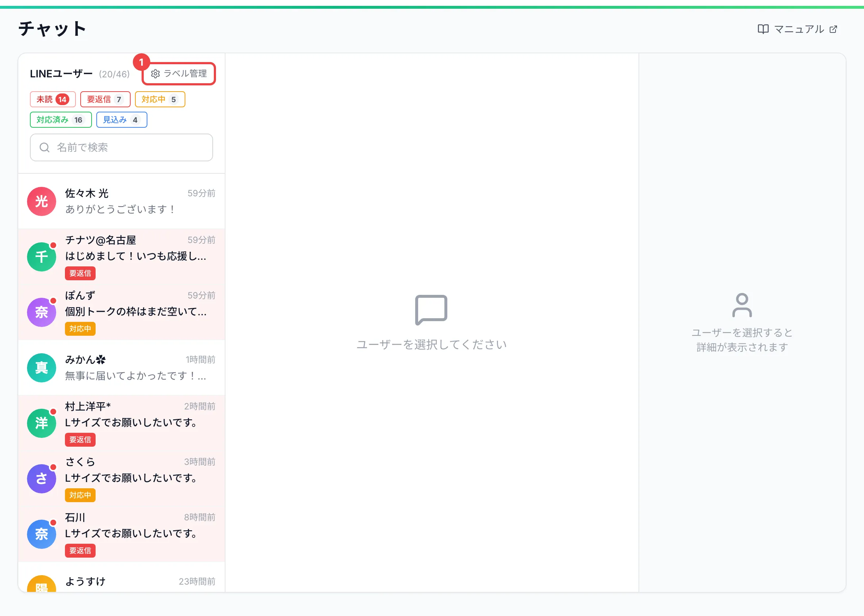Image resolution: width=864 pixels, height=616 pixels.
Task: Click 対応中 tag under ぽんず
Action: (x=80, y=329)
